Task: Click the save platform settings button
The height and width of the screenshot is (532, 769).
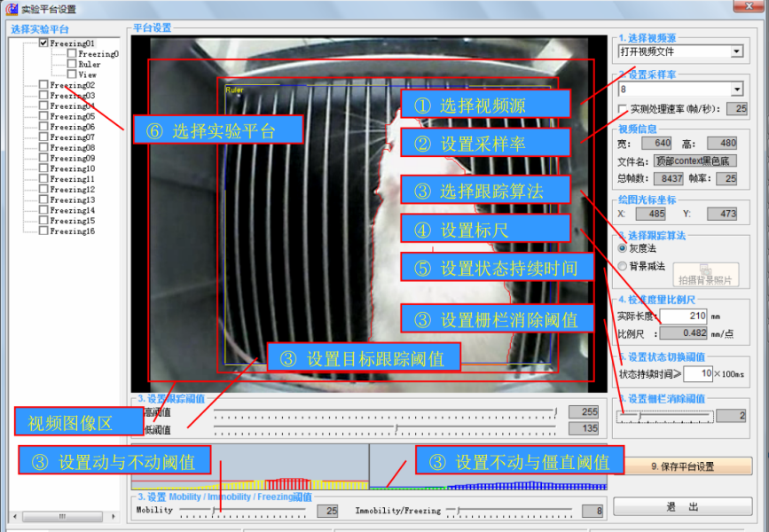Action: (681, 466)
